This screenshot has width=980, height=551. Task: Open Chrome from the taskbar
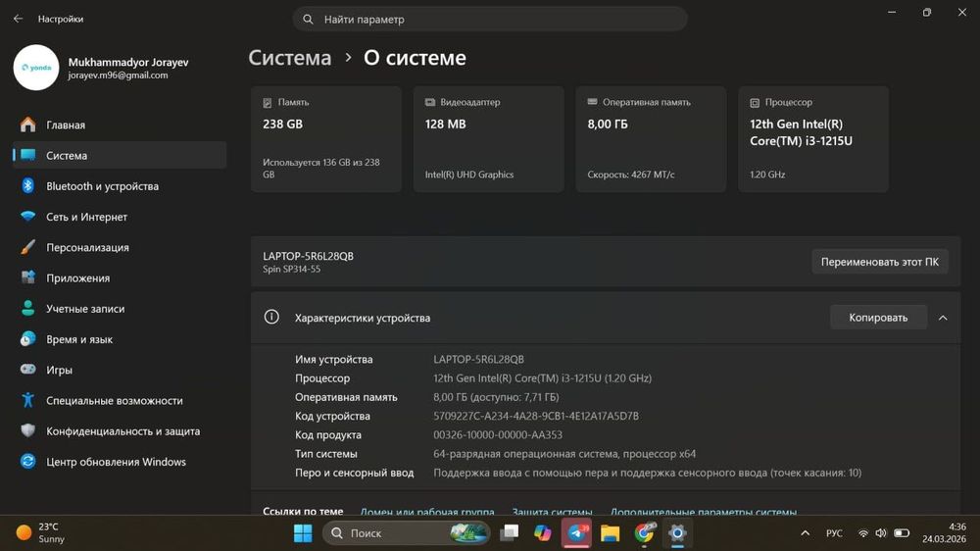tap(644, 533)
